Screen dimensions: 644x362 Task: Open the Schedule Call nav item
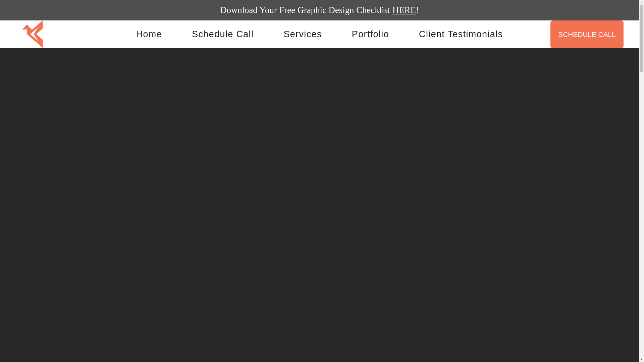223,34
